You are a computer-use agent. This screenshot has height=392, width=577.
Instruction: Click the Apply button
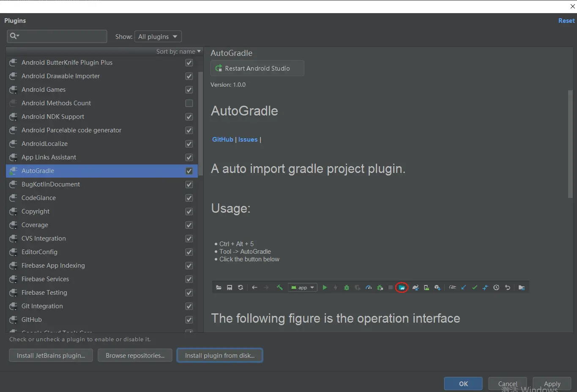(552, 384)
